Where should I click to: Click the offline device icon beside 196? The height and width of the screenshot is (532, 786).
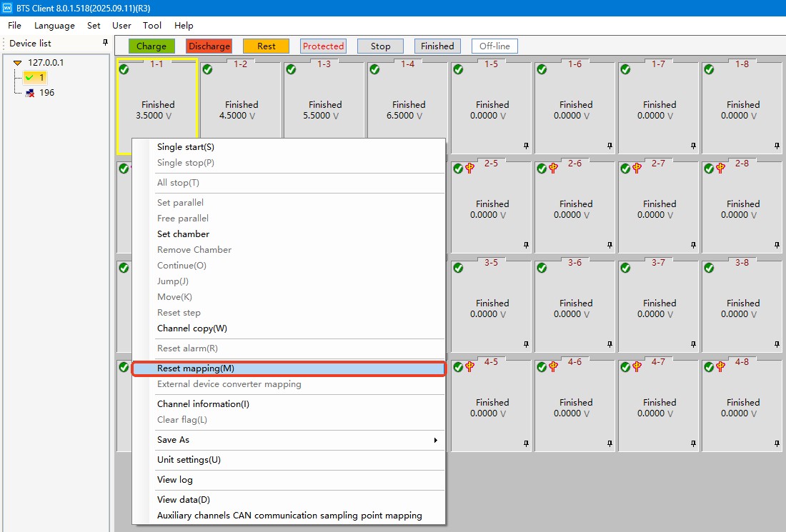(x=30, y=93)
